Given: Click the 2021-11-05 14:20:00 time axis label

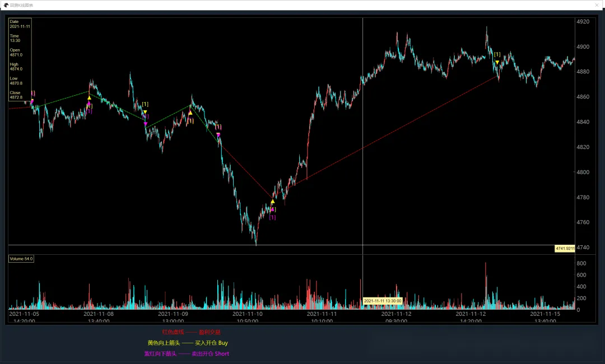Looking at the screenshot, I should coord(24,318).
